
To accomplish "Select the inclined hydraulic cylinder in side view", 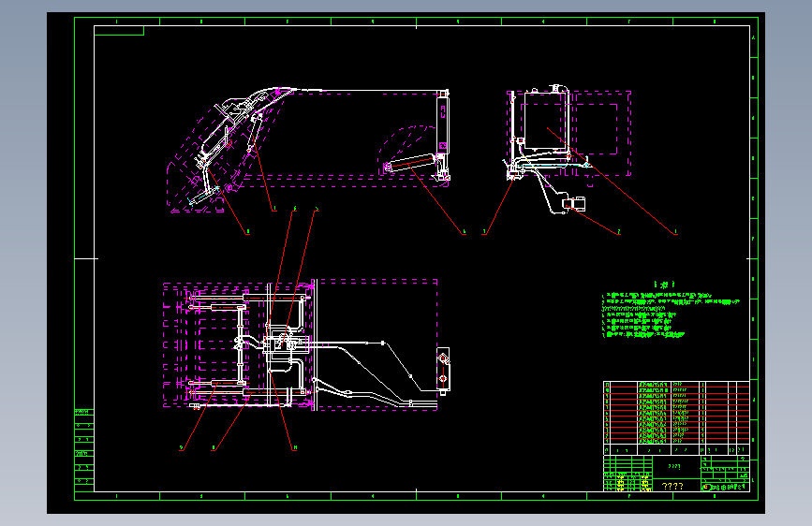I will pos(411,163).
